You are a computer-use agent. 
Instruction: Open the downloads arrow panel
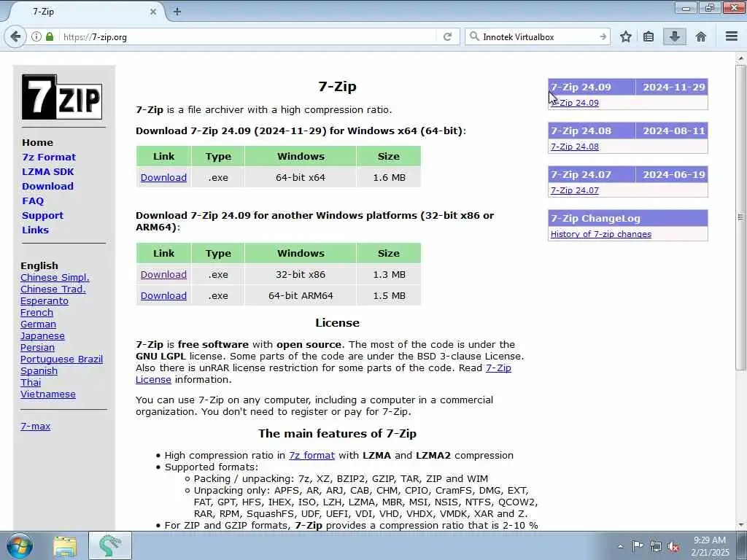pos(675,36)
